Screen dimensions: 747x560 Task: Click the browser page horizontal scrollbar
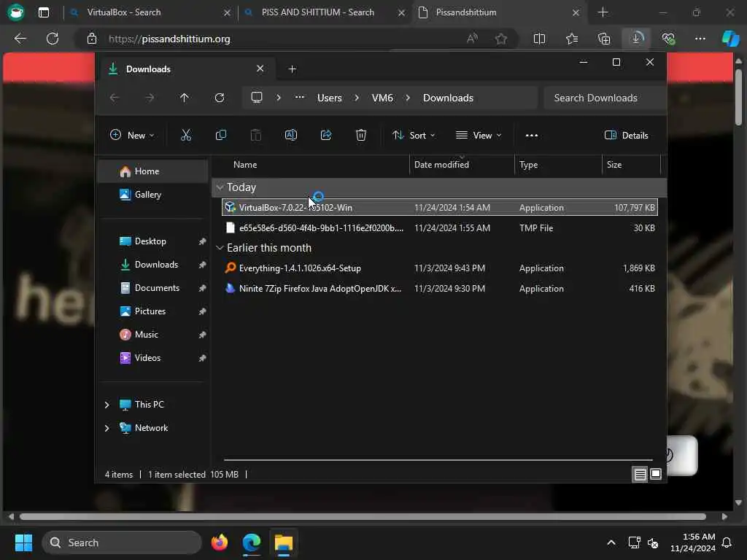[363, 517]
